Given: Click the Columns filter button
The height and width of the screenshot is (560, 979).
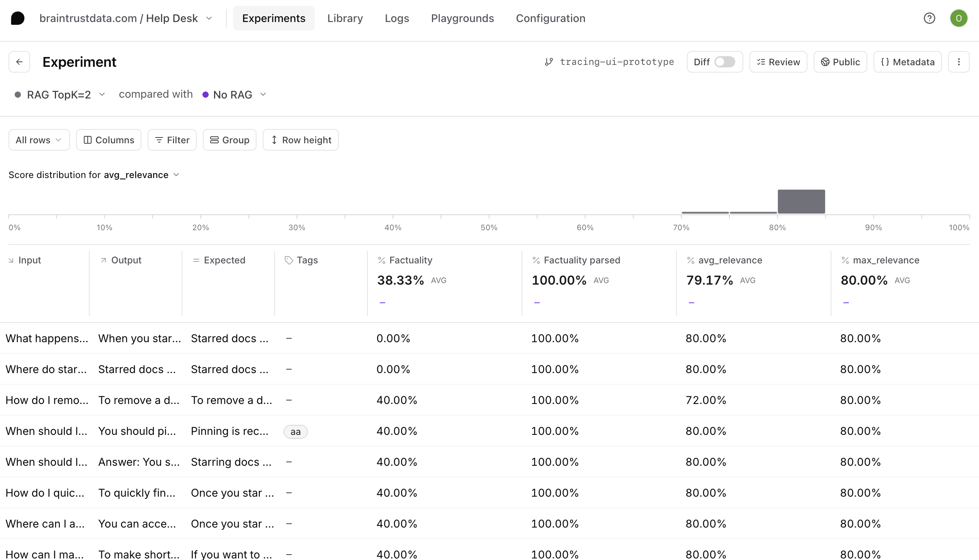Looking at the screenshot, I should [108, 139].
